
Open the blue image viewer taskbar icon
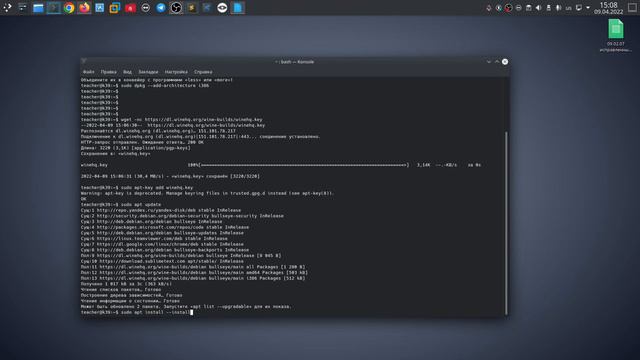100,8
